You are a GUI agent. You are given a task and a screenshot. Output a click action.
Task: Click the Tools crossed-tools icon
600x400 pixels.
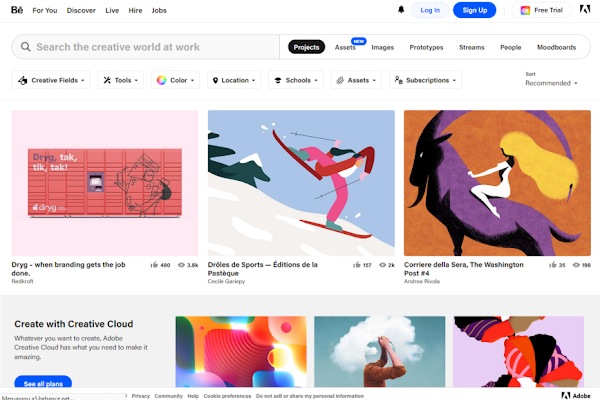(107, 80)
